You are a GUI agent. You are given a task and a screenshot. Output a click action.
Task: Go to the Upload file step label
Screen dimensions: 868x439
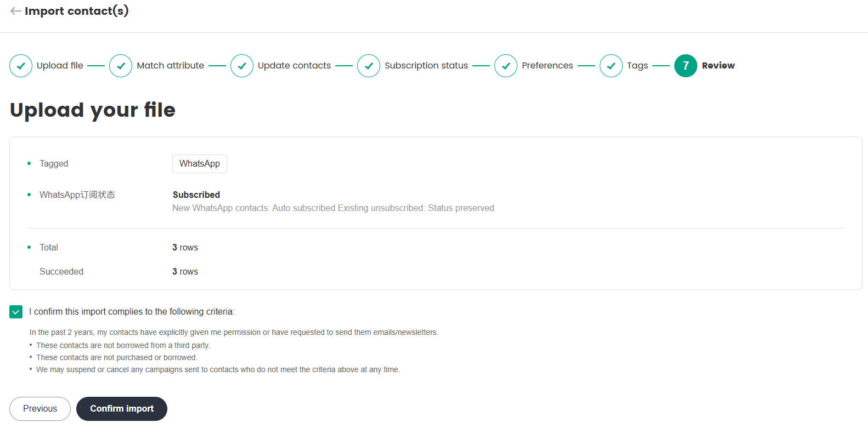point(60,66)
